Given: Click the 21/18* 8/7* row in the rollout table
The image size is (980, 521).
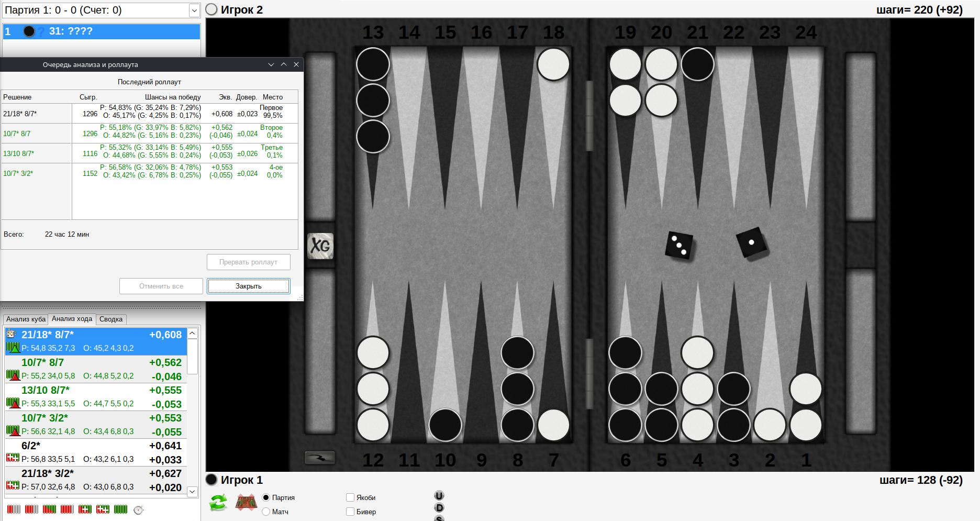Looking at the screenshot, I should (150, 113).
